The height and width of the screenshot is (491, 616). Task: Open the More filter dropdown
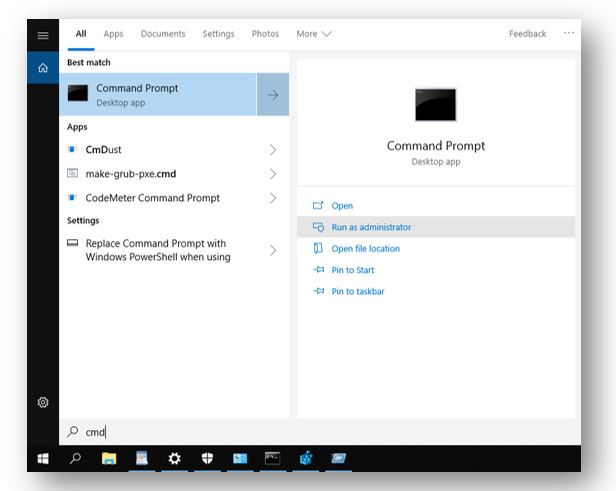(x=314, y=34)
